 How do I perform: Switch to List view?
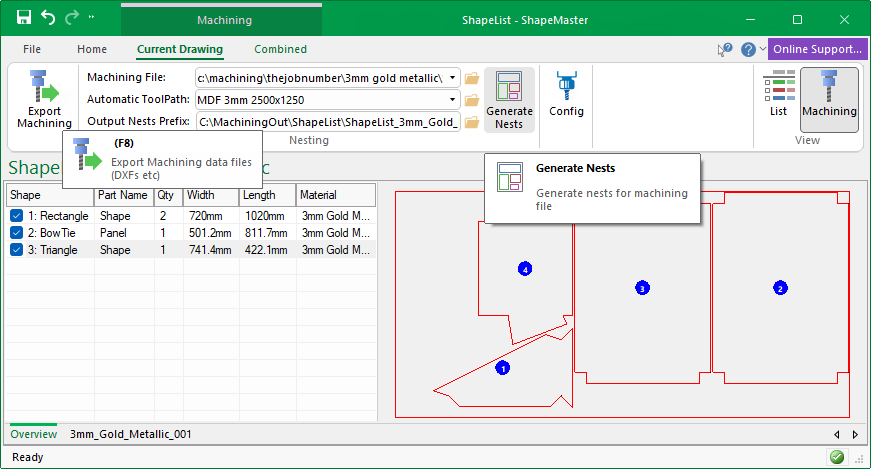point(778,94)
